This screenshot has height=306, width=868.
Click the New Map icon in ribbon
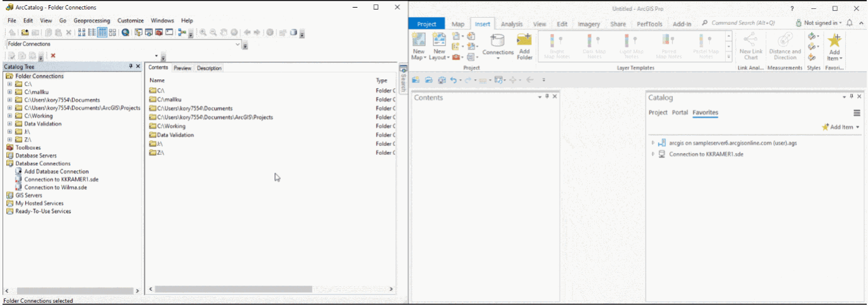419,47
